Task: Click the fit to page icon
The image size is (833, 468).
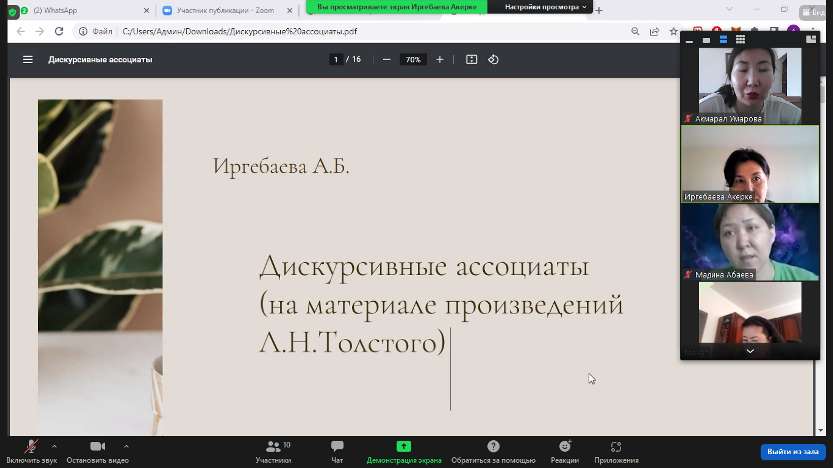Action: pyautogui.click(x=472, y=60)
